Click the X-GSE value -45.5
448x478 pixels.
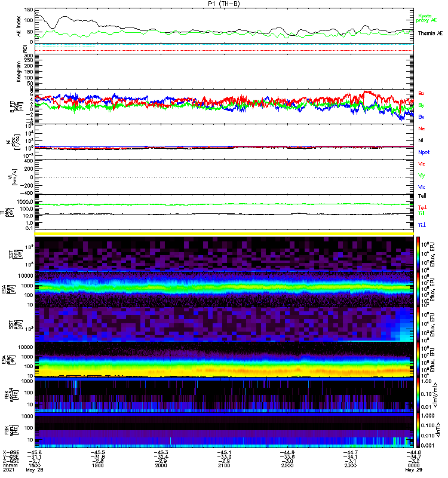(97, 452)
